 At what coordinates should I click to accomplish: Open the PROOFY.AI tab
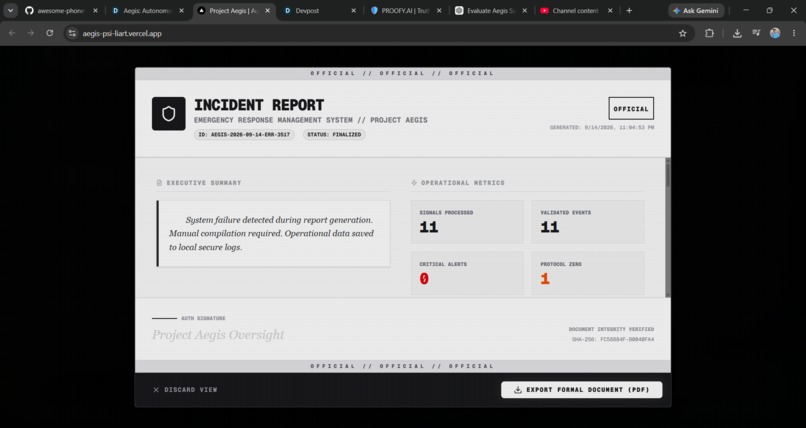point(406,10)
